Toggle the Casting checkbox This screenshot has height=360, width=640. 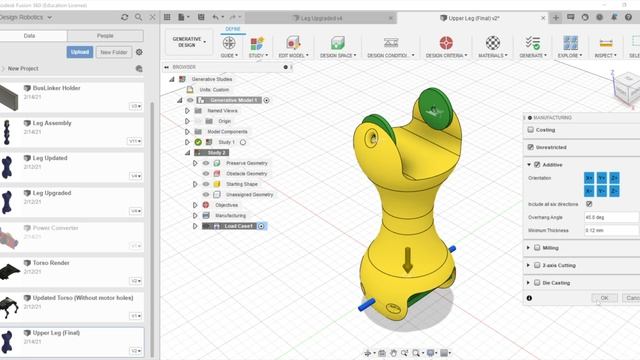pos(531,130)
